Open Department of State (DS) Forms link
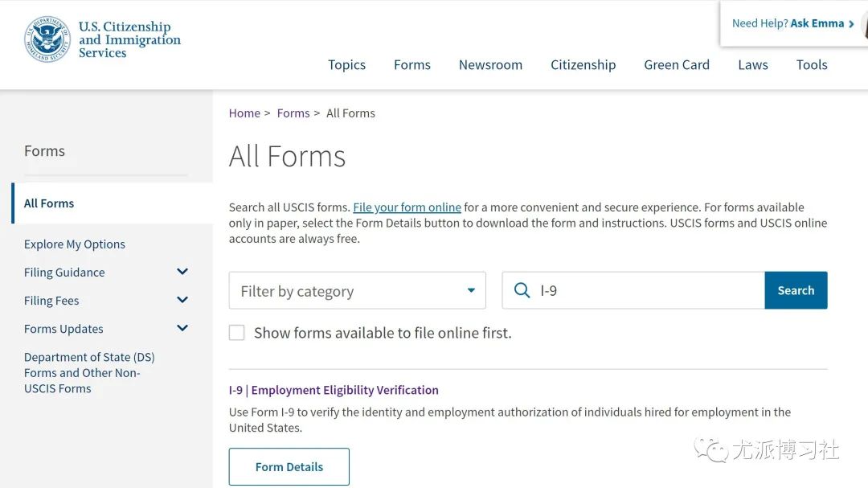The image size is (868, 488). pos(89,372)
